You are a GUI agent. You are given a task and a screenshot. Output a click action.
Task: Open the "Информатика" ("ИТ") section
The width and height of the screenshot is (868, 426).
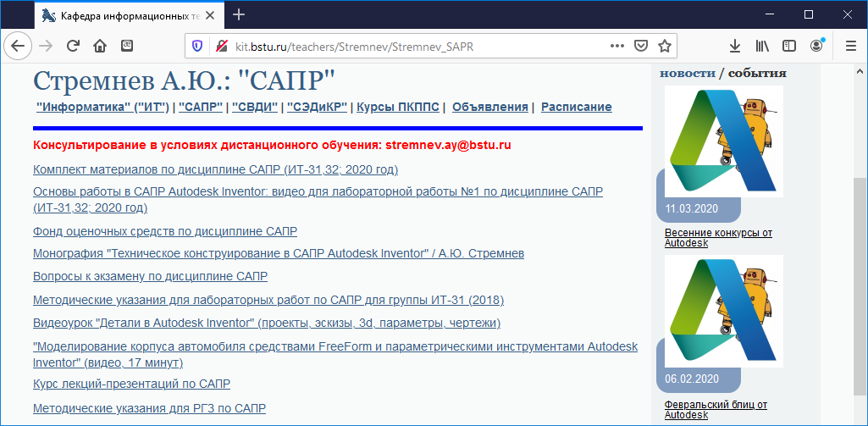(102, 107)
